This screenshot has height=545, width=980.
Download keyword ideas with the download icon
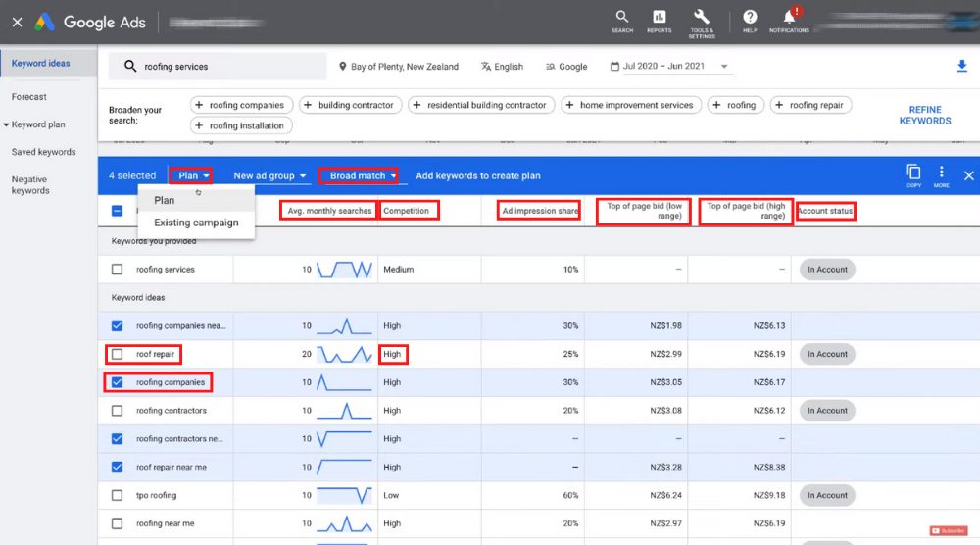click(x=962, y=66)
